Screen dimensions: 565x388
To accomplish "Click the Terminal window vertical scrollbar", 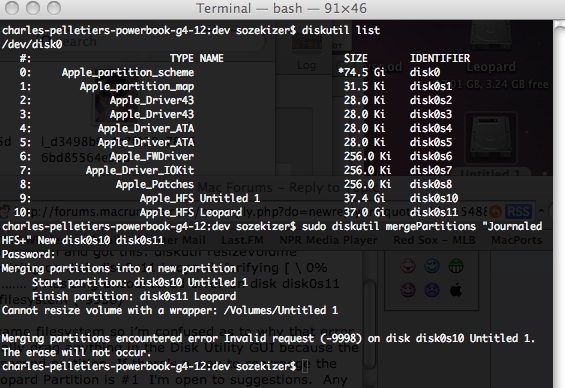I will point(559,204).
